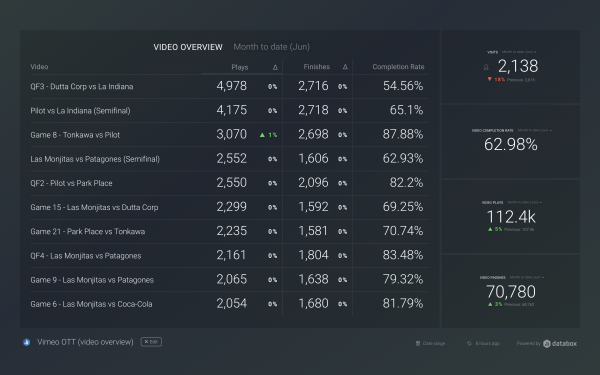This screenshot has height=375, width=600.
Task: Expand Video Completion Rate date range dropdown
Action: (535, 130)
